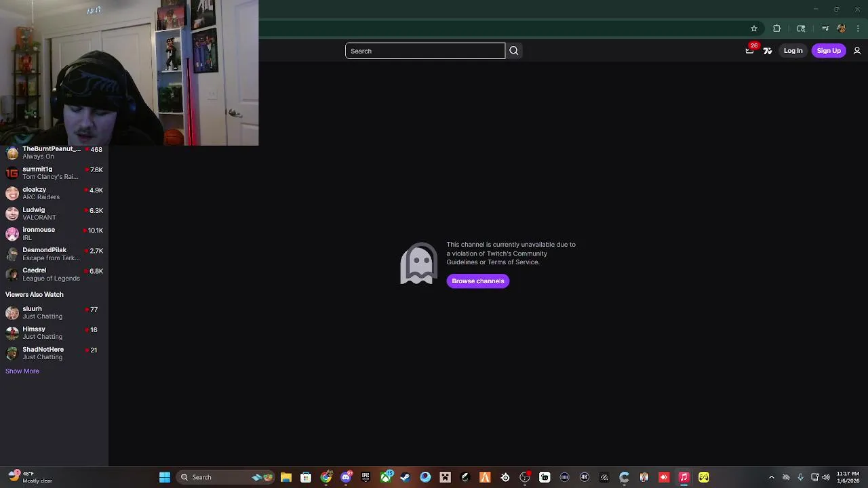
Task: Open the Chrome three-dot menu
Action: 859,28
